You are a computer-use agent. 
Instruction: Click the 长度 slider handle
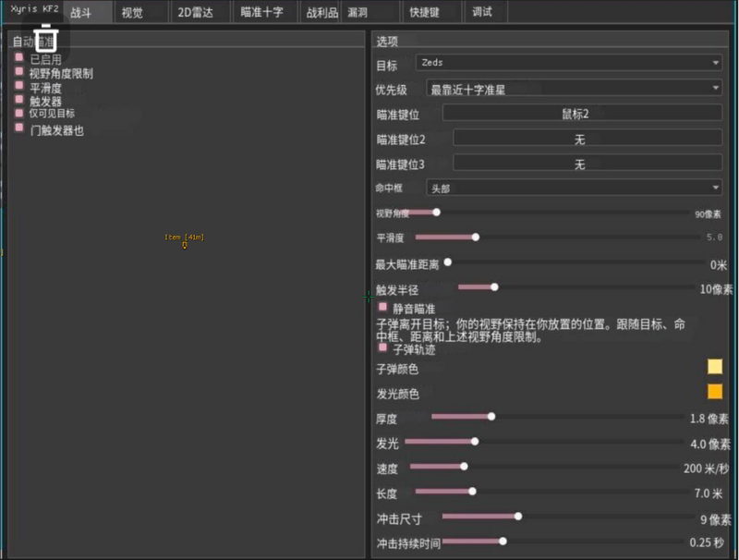(x=472, y=492)
